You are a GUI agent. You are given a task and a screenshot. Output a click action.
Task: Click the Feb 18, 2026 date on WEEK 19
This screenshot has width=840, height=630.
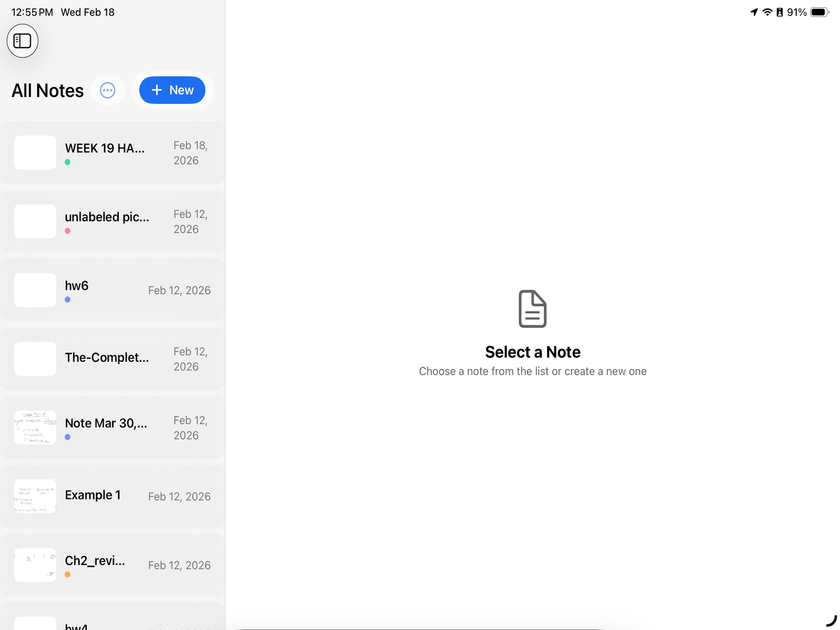pos(191,153)
